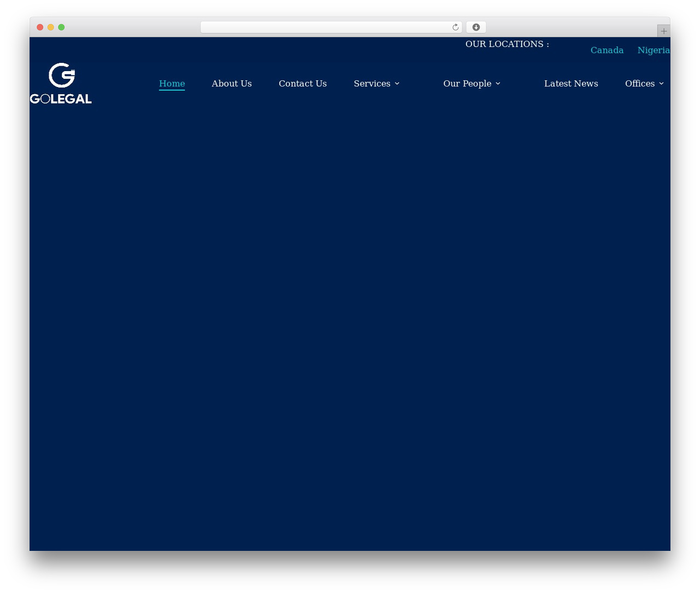
Task: Expand the Our People chevron
Action: [x=498, y=84]
